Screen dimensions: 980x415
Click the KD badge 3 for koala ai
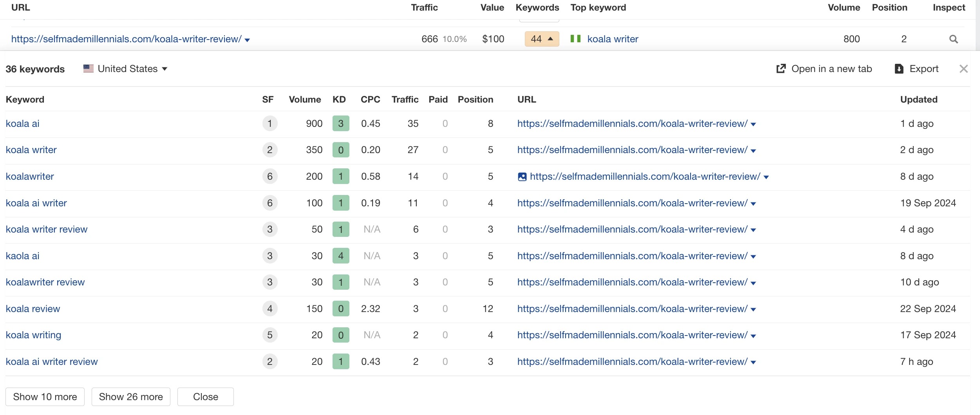click(341, 124)
